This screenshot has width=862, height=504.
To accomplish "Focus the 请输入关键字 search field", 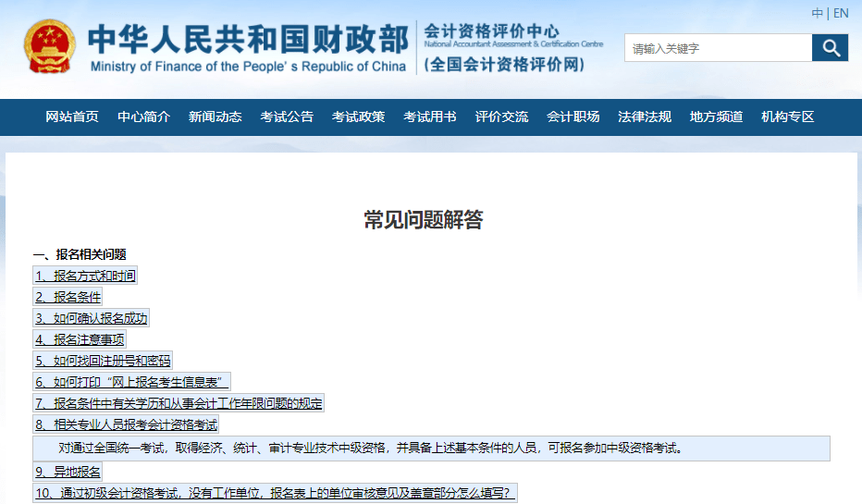I will click(x=718, y=48).
